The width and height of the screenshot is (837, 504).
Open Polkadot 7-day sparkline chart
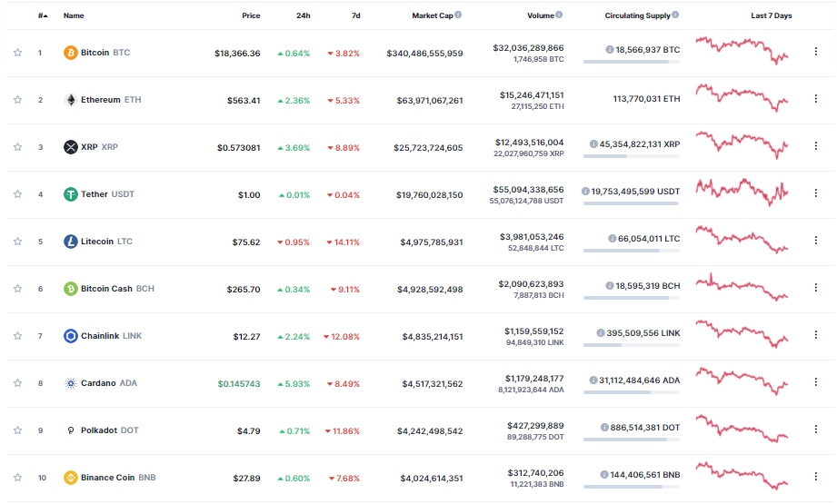742,429
